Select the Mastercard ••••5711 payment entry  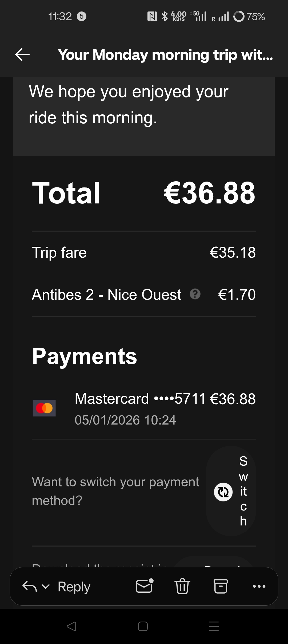140,399
